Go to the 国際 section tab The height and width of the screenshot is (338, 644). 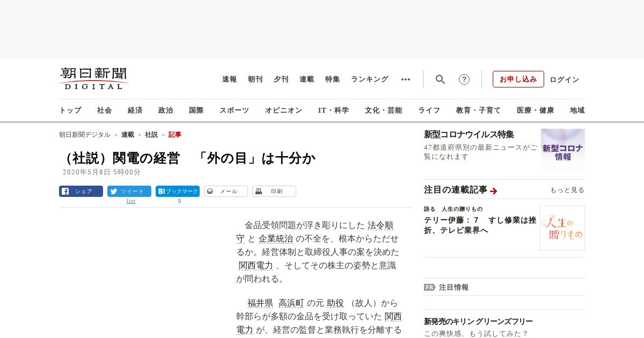click(x=196, y=111)
